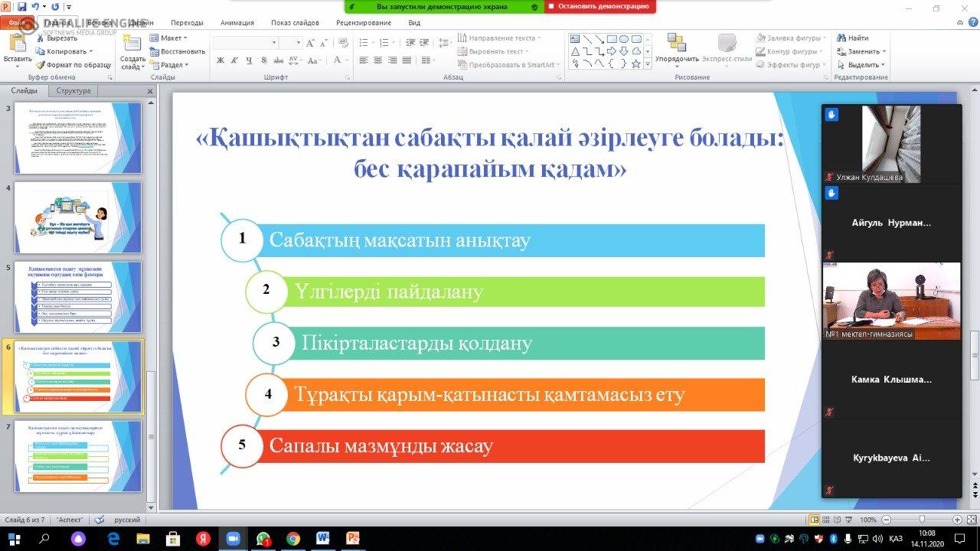Open the font size combo box
980x551 pixels.
[291, 42]
